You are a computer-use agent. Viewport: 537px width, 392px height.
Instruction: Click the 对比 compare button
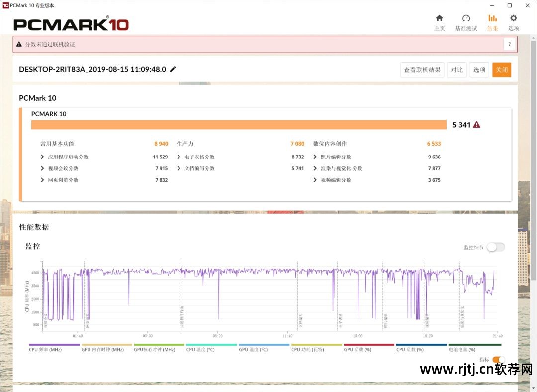pyautogui.click(x=457, y=70)
